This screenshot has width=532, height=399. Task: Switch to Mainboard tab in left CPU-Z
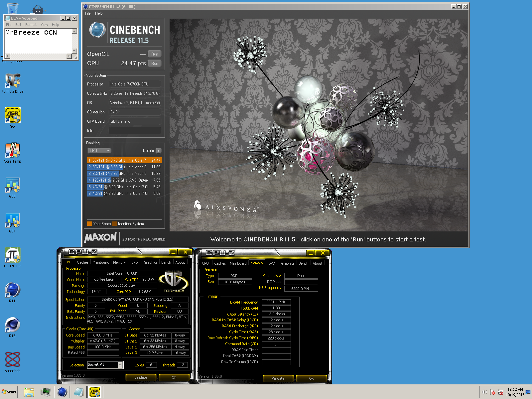(x=101, y=262)
